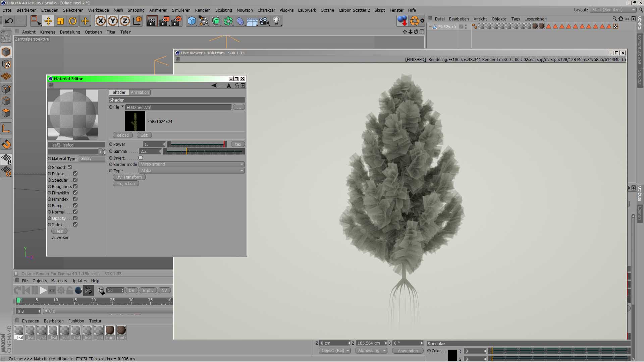The height and width of the screenshot is (362, 644).
Task: Click the Reload button
Action: [122, 135]
